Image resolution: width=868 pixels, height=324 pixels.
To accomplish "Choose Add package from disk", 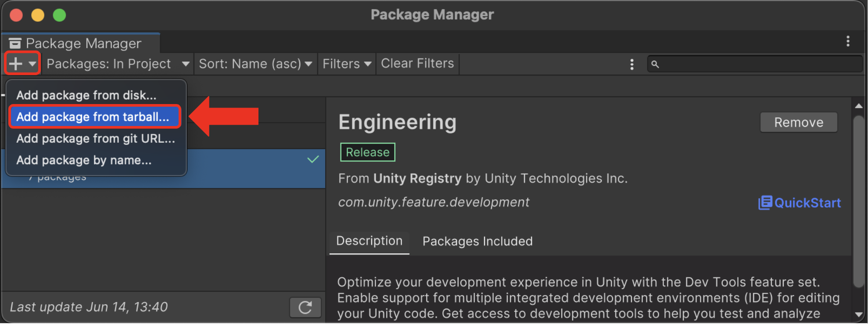I will (86, 95).
